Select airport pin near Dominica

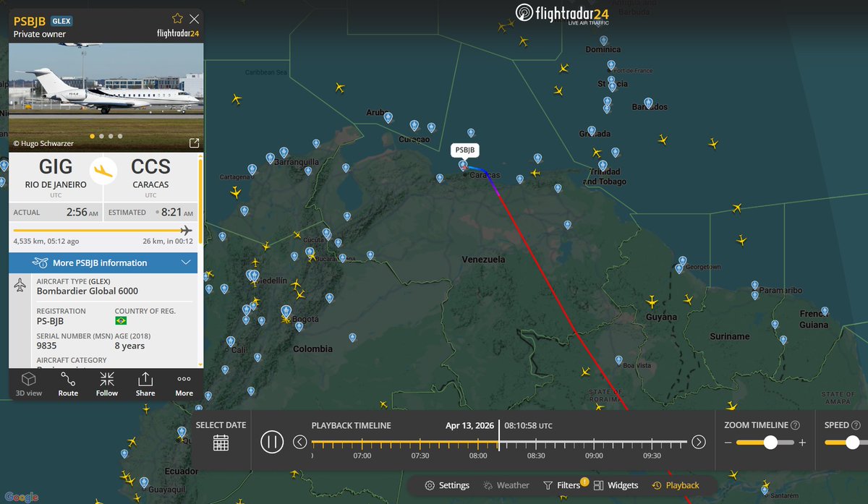(x=604, y=41)
